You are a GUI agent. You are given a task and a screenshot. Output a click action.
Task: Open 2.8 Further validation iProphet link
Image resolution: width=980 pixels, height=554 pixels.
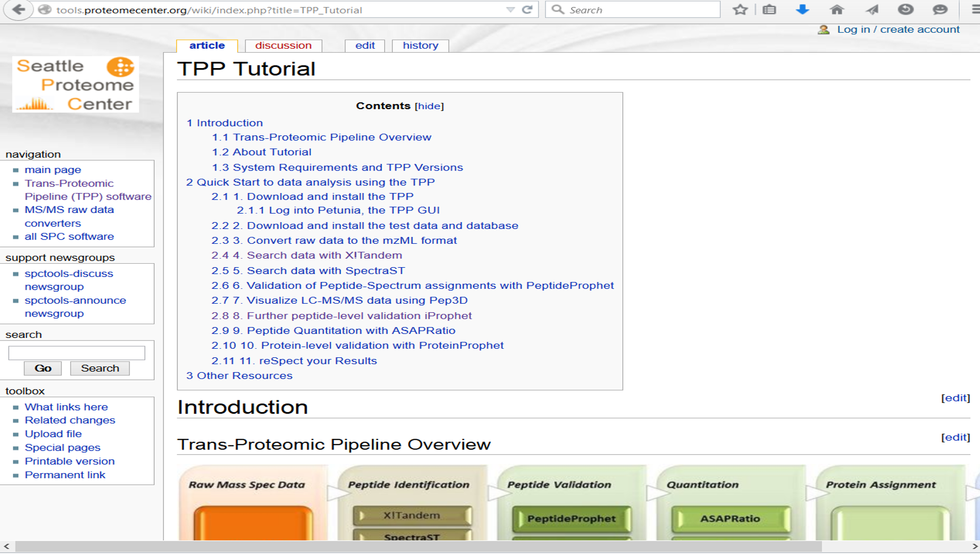(x=342, y=316)
